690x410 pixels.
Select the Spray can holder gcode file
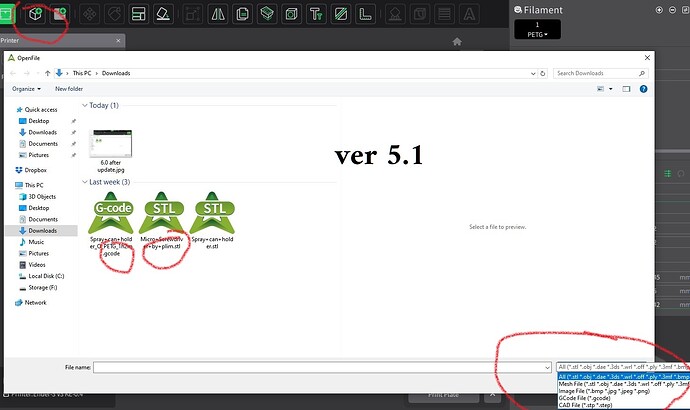coord(111,224)
